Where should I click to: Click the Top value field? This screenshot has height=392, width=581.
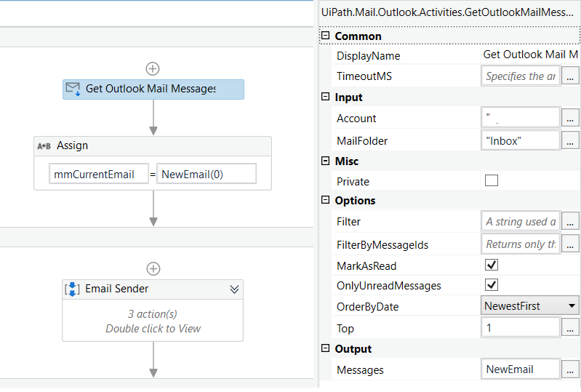click(520, 328)
